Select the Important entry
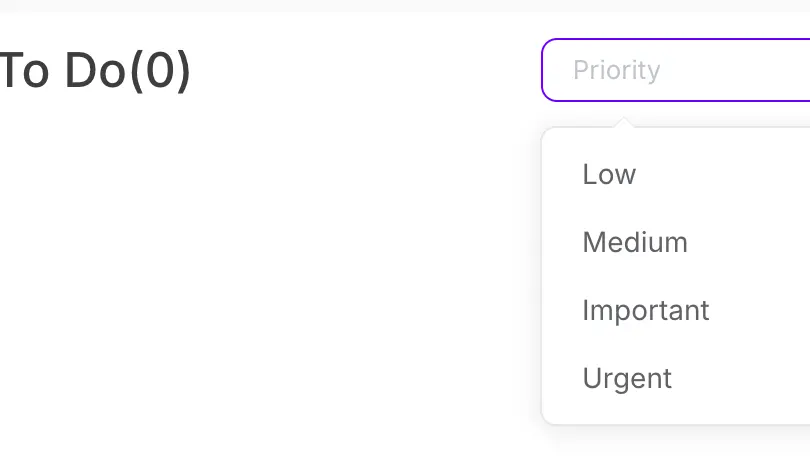Image resolution: width=810 pixels, height=456 pixels. pyautogui.click(x=645, y=310)
